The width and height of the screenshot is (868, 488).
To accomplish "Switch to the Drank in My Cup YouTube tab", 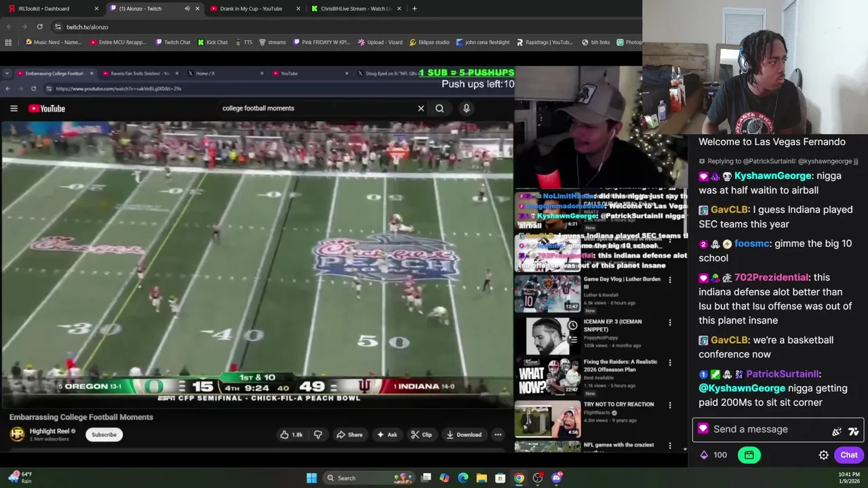I will point(251,9).
